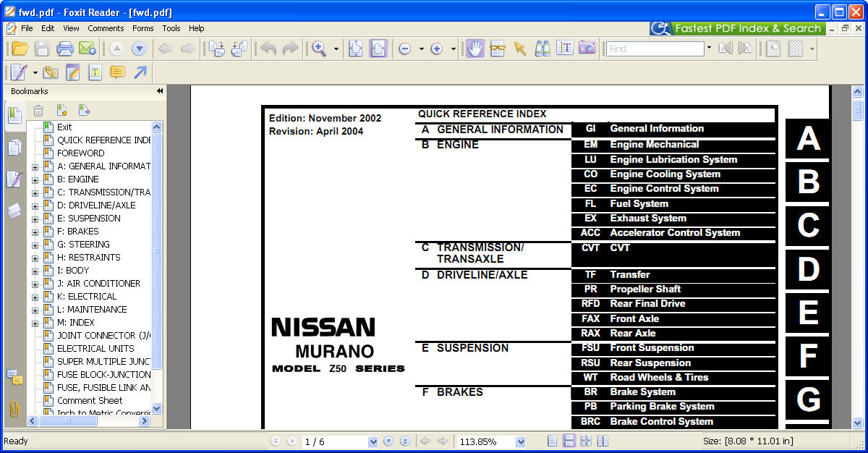Image resolution: width=868 pixels, height=453 pixels.
Task: Open the Attachments paperclip side panel
Action: [14, 409]
